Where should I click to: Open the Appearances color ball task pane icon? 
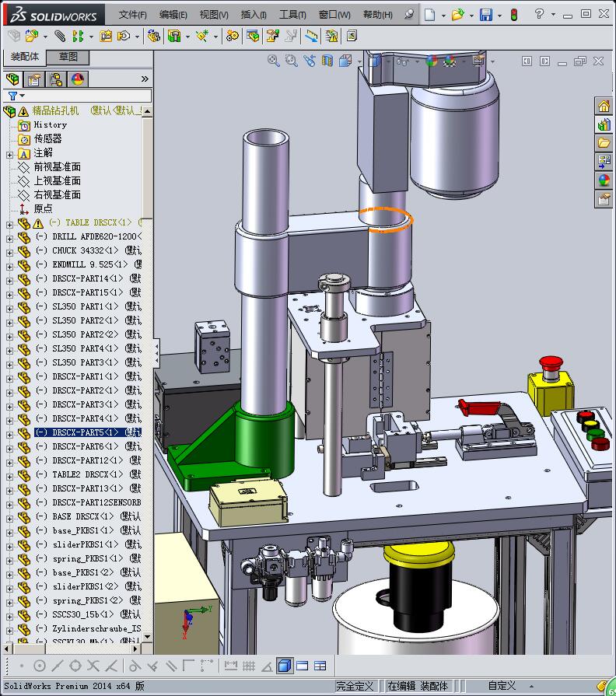(604, 180)
